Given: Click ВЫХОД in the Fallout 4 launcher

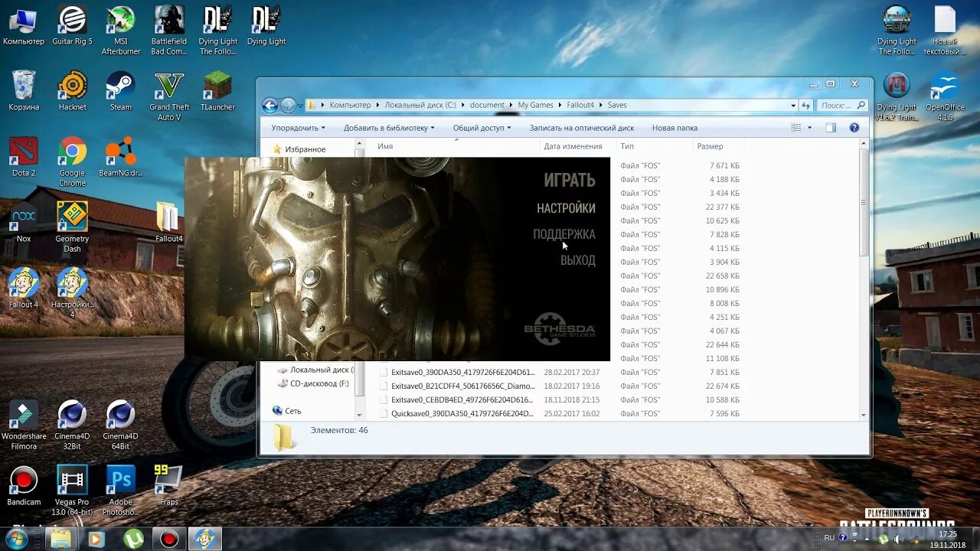Looking at the screenshot, I should (578, 260).
